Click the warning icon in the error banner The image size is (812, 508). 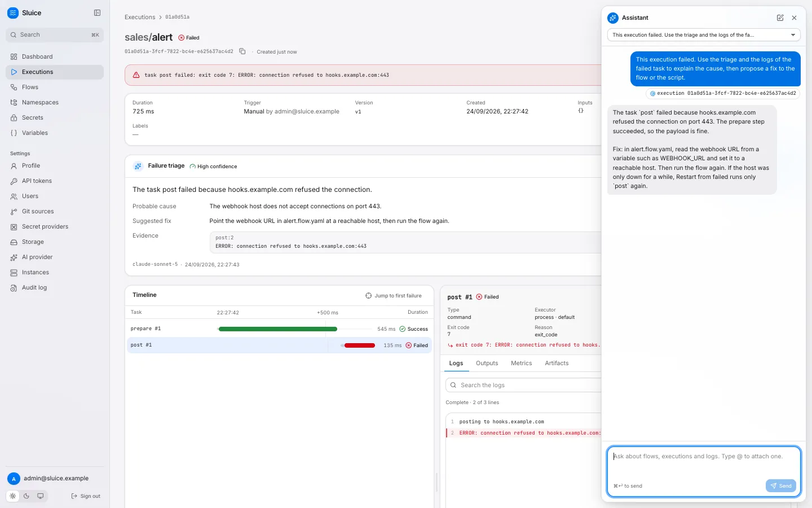[136, 75]
